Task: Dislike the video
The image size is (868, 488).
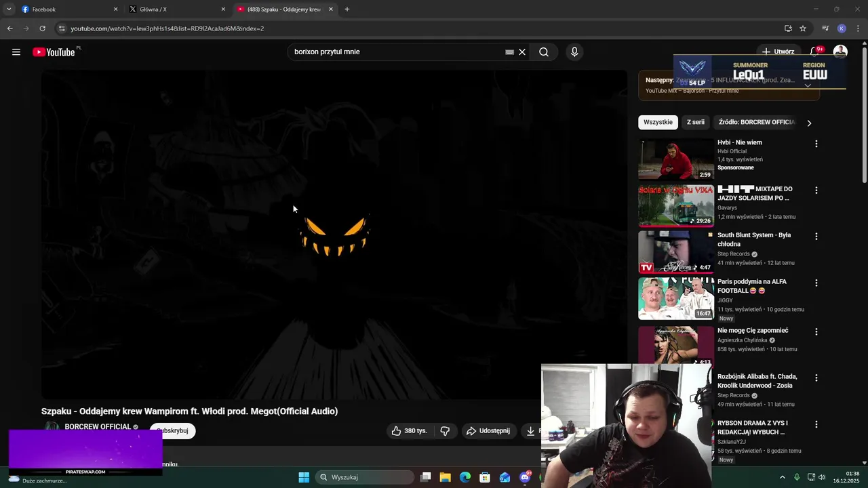Action: pyautogui.click(x=445, y=431)
